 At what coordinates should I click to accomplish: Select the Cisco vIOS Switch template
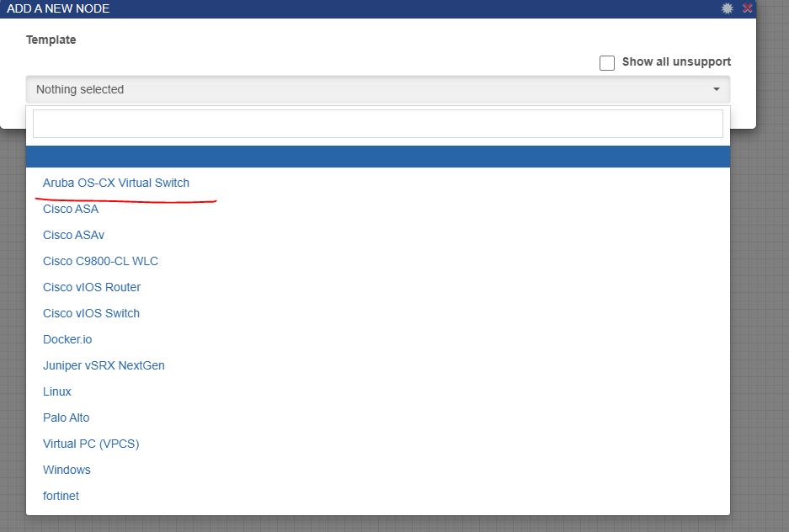click(x=91, y=313)
